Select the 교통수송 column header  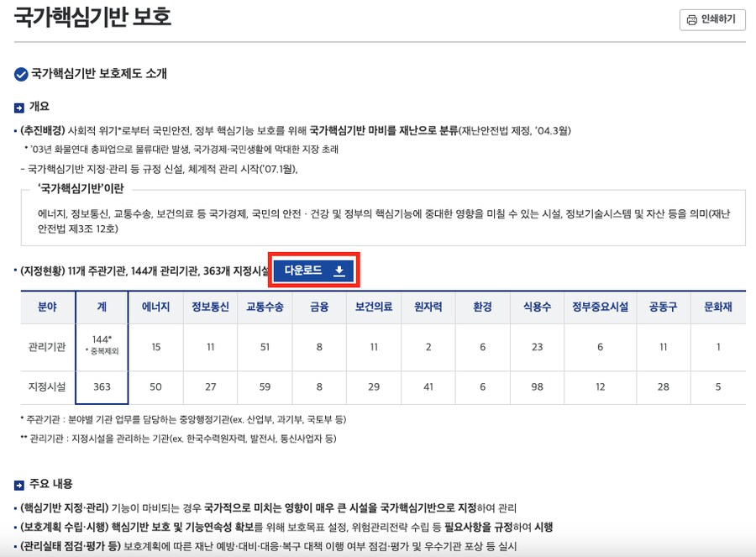(265, 307)
